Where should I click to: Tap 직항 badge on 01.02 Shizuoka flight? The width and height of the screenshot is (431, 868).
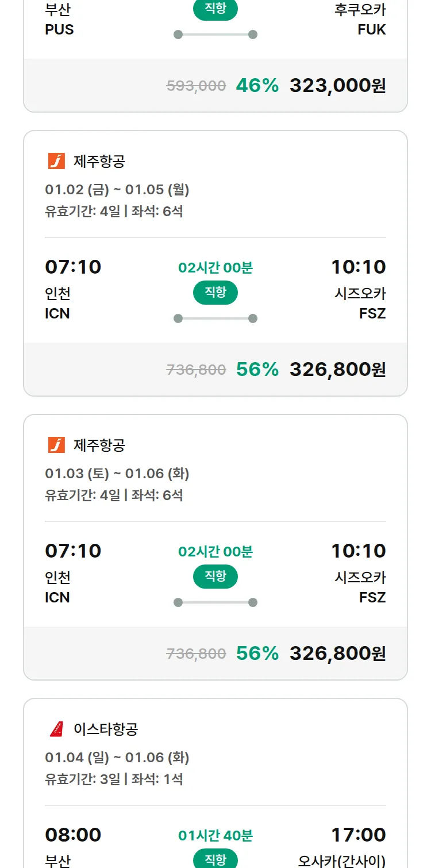click(215, 293)
